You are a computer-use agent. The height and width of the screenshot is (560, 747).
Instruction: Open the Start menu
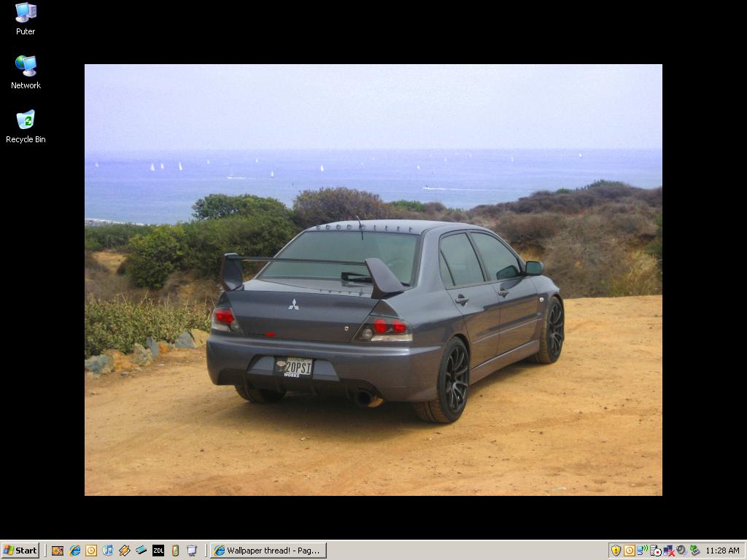20,551
